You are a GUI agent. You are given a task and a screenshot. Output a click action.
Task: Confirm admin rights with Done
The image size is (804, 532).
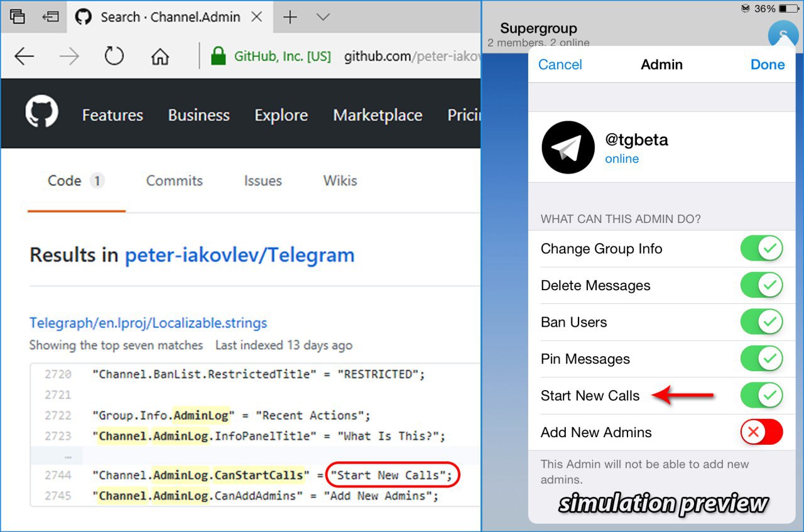coord(768,65)
